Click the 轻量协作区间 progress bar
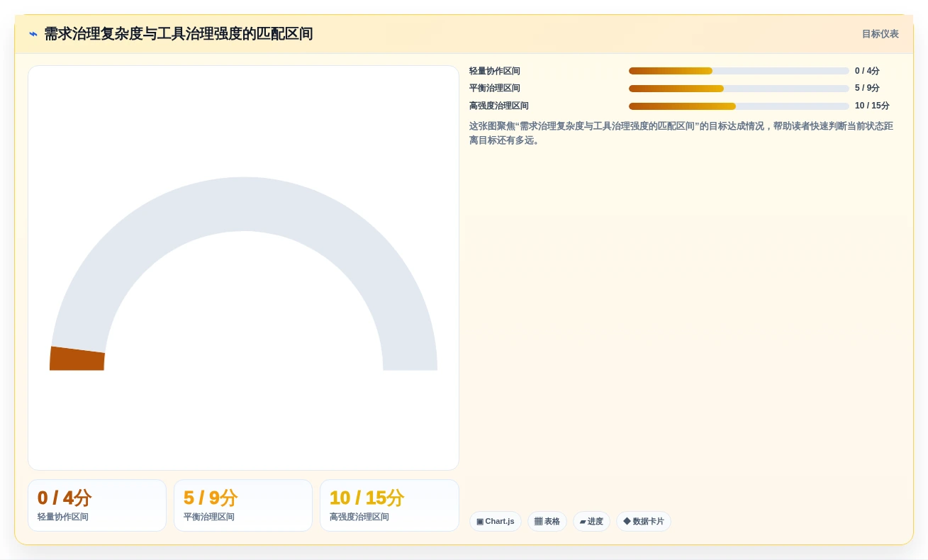This screenshot has height=560, width=928. (739, 71)
